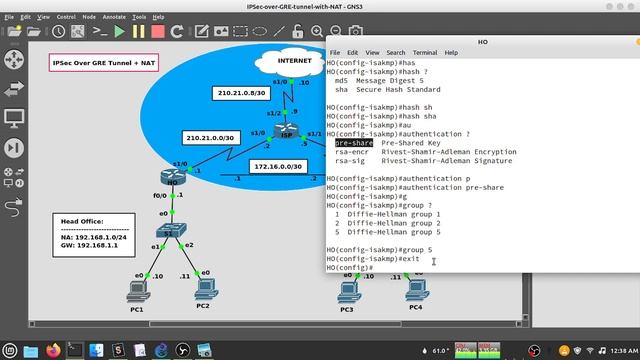Click canvas horizontal scrollbar thumb
The image size is (640, 360).
pos(276,324)
